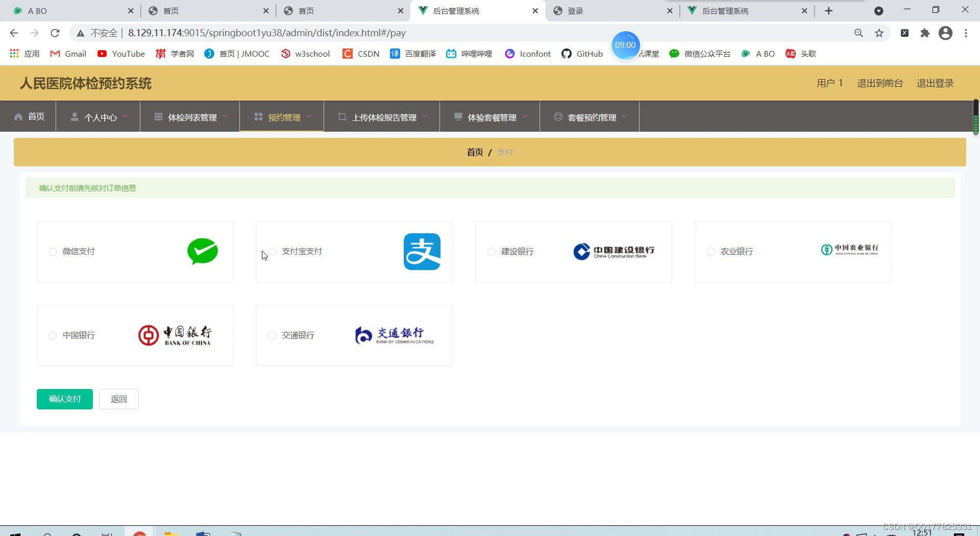Select the 中国银行 radio option
Image resolution: width=980 pixels, height=536 pixels.
[53, 335]
